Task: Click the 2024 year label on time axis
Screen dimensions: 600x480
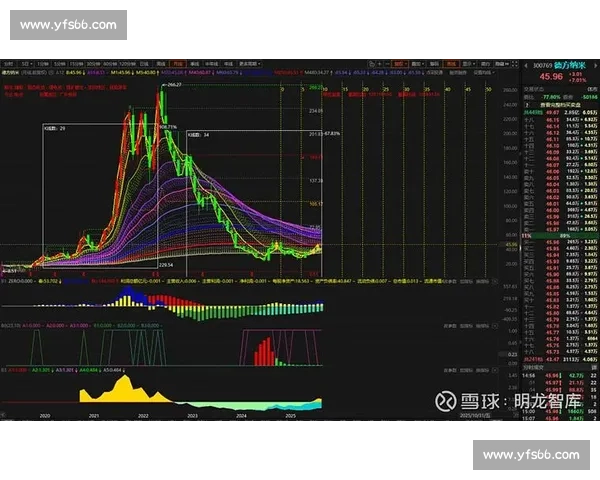Action: (241, 416)
